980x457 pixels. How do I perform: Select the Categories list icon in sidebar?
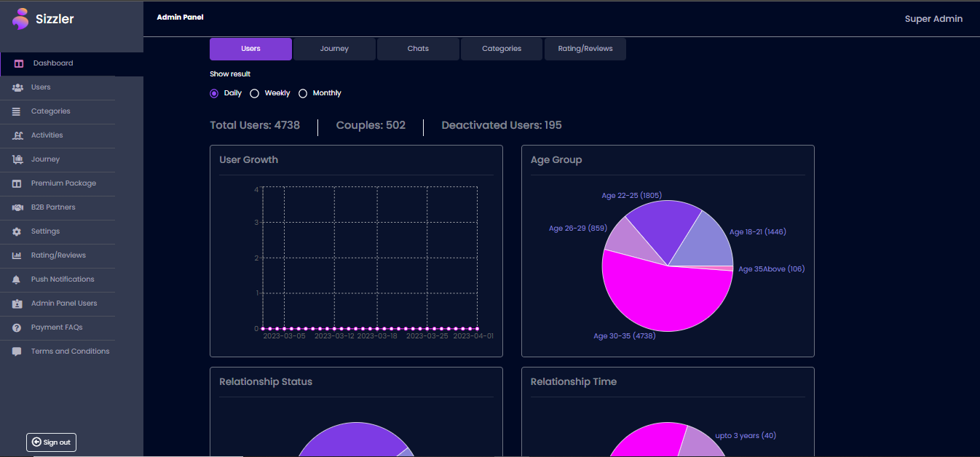[16, 111]
